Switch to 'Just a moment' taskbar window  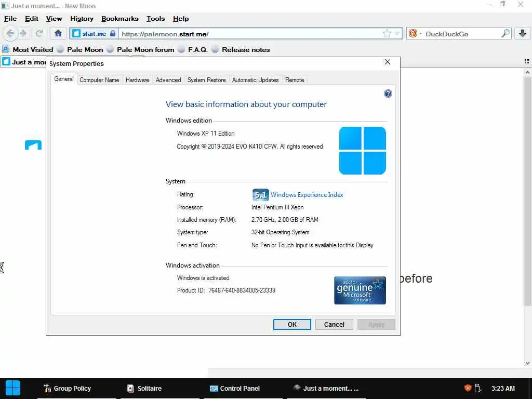(x=326, y=389)
